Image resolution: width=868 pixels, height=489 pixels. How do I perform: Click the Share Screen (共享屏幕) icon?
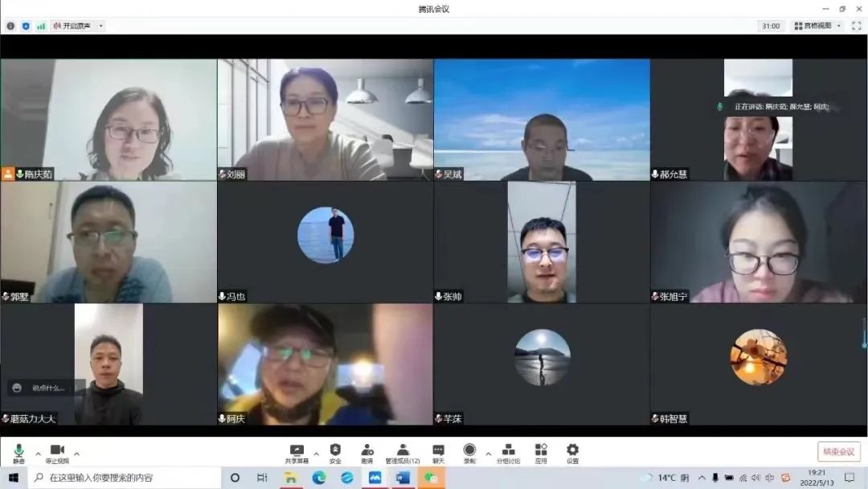click(297, 452)
